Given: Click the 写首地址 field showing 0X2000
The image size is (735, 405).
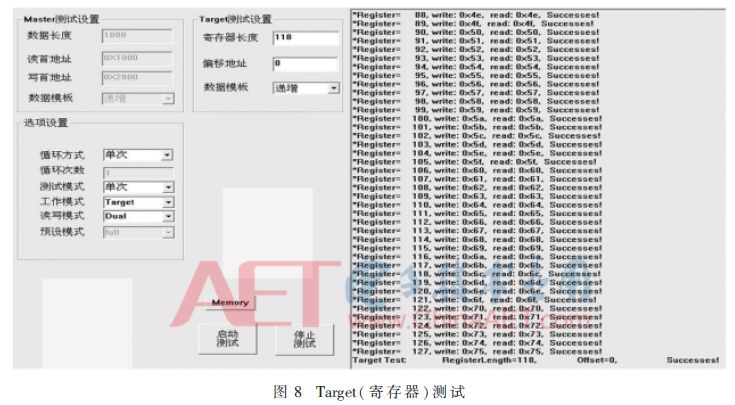Looking at the screenshot, I should (138, 77).
